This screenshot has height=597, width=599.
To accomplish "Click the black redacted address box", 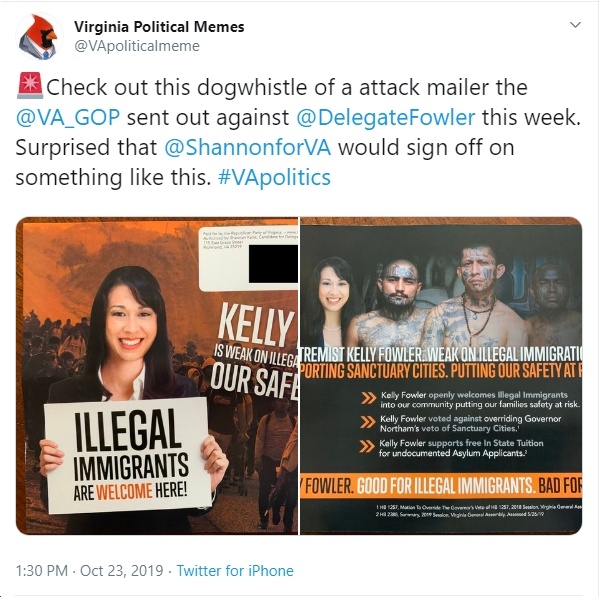I will coord(273,264).
